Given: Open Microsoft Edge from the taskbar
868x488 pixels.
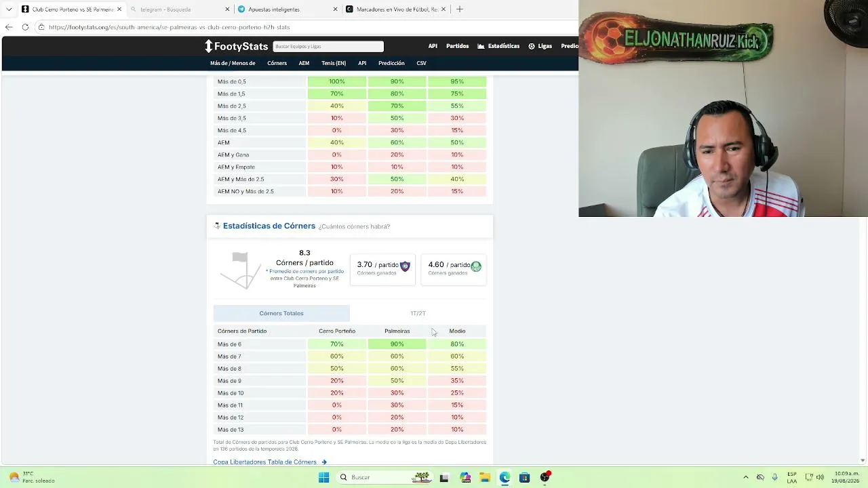Looking at the screenshot, I should pos(505,477).
